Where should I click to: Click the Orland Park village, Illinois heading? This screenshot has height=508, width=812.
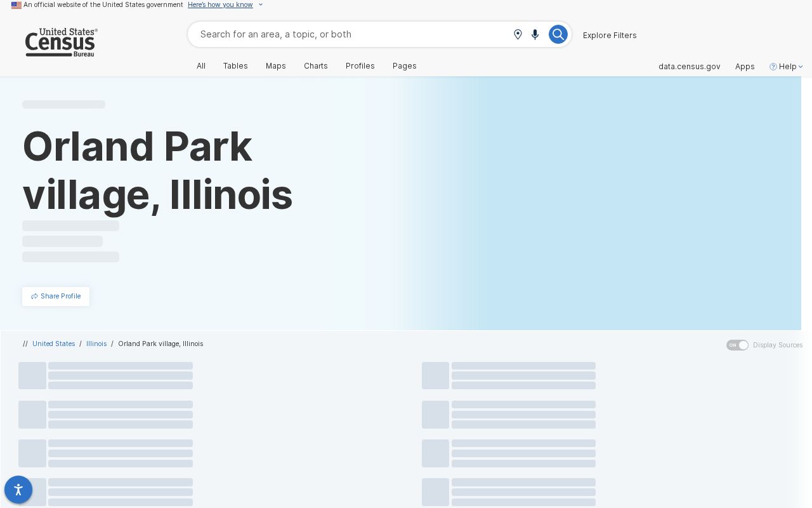[157, 171]
